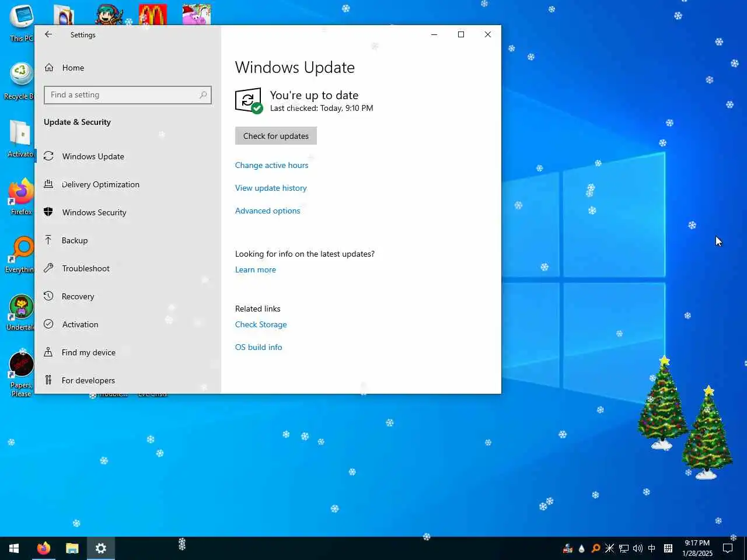
Task: Click the 'Last checked: Today, 9:10 PM' text
Action: 322,108
